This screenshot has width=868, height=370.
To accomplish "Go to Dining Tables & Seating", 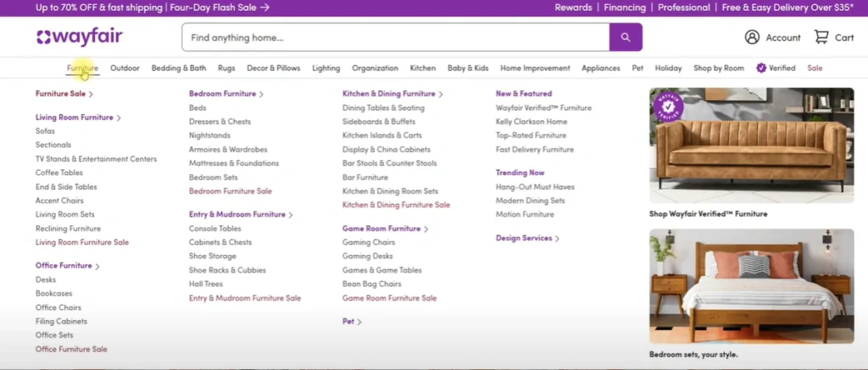I will (x=384, y=108).
